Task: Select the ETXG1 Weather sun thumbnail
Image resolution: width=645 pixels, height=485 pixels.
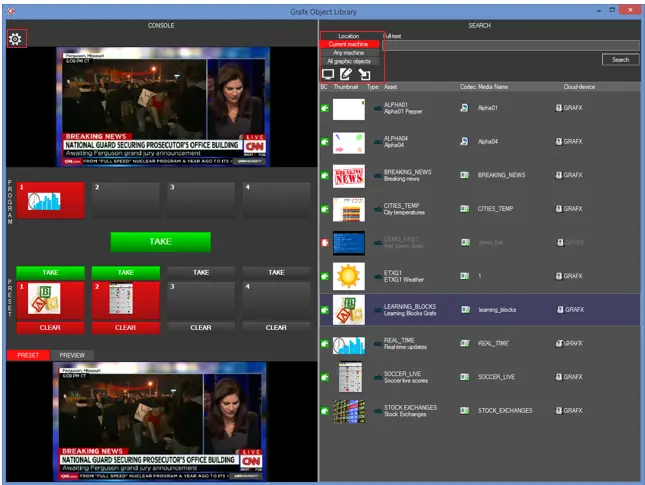Action: [x=348, y=275]
